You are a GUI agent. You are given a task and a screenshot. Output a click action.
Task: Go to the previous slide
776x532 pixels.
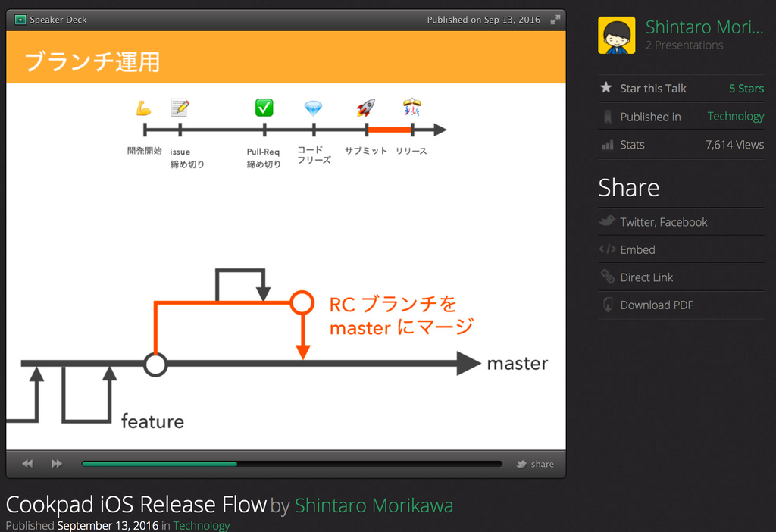(x=28, y=464)
